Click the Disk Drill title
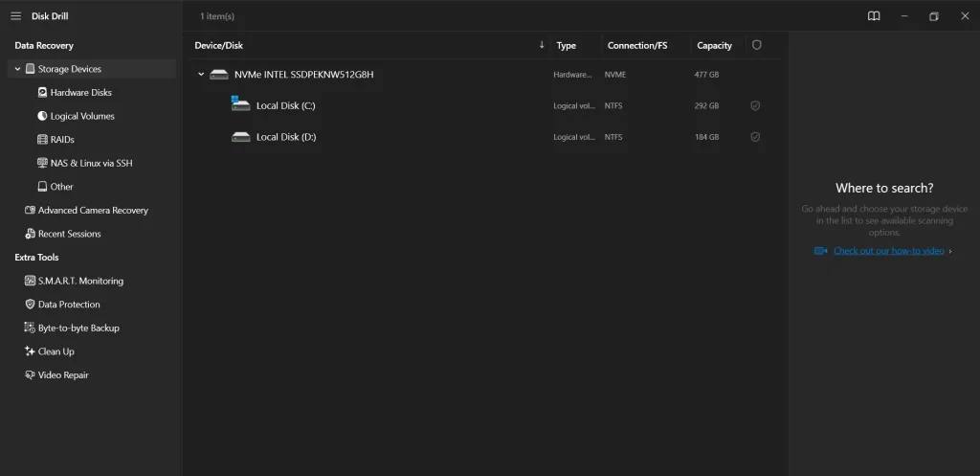Screen dimensions: 980x476 coord(50,16)
